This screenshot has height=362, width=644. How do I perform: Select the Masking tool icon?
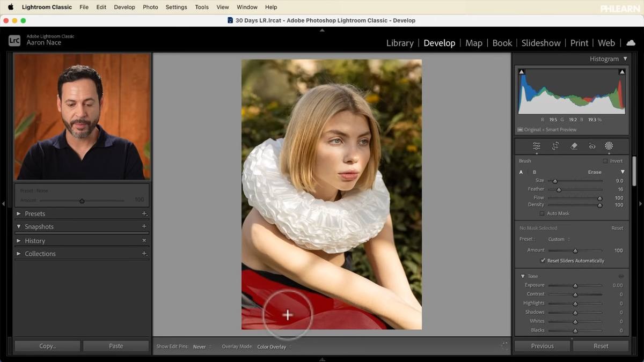[x=609, y=146]
